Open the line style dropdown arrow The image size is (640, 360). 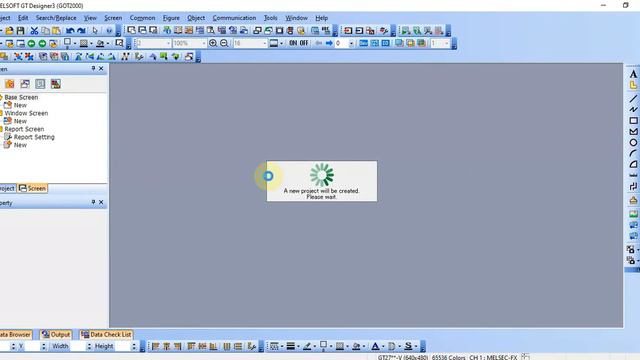(x=282, y=347)
